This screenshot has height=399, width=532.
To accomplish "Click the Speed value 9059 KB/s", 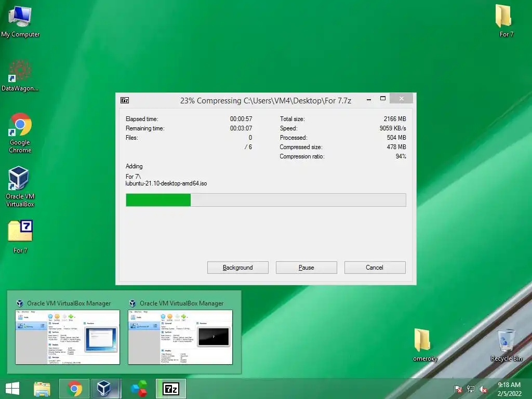I will 393,128.
